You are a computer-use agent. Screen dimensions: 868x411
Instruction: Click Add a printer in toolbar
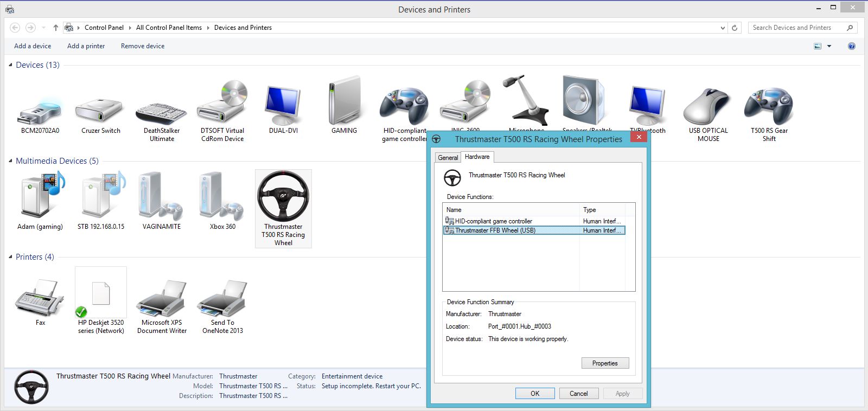coord(86,46)
